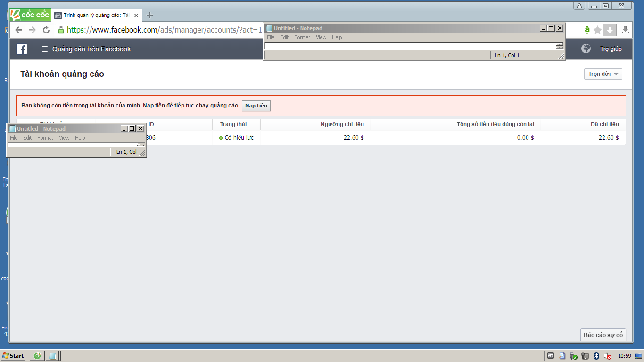Open the 'Quảng cáo trên Facebook' hamburger menu

[x=86, y=49]
